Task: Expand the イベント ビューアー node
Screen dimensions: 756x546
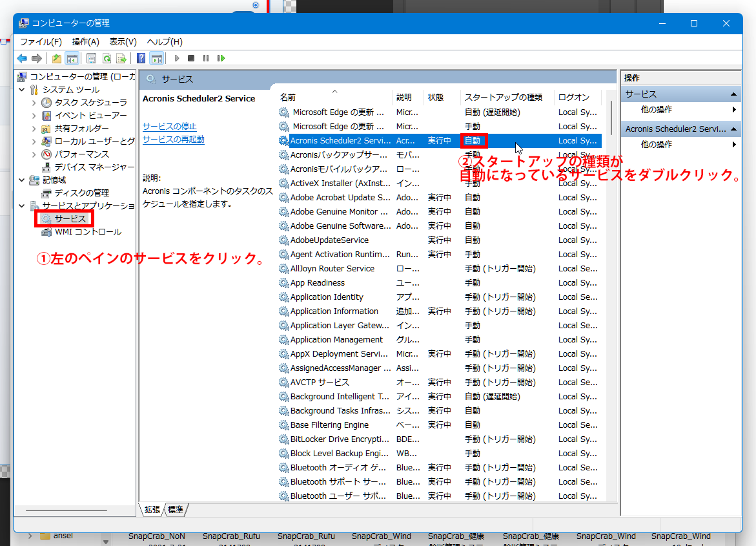Action: [34, 116]
